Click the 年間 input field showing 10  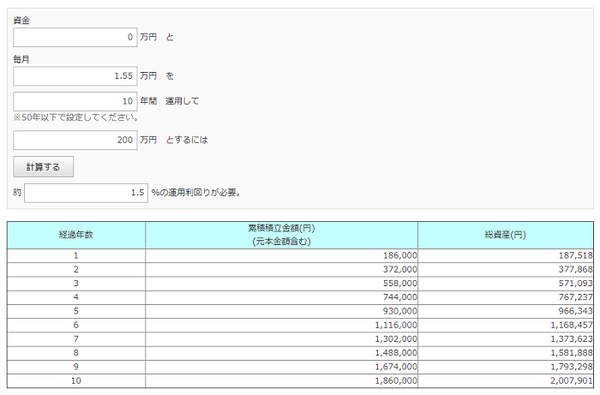click(75, 101)
